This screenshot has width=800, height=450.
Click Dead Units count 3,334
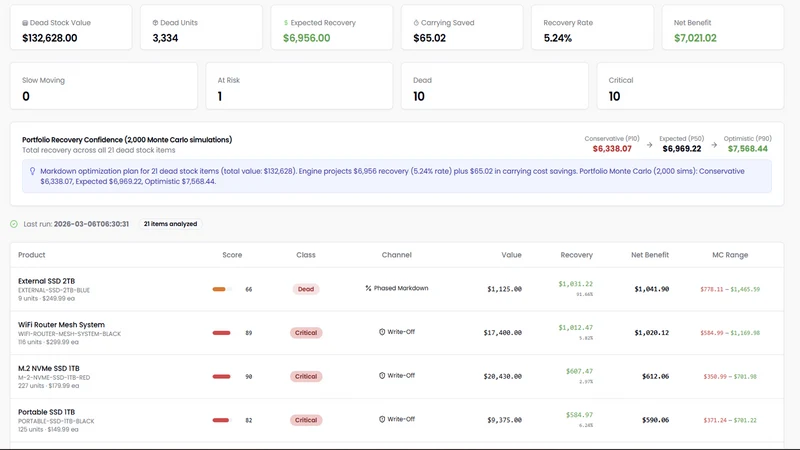point(165,38)
